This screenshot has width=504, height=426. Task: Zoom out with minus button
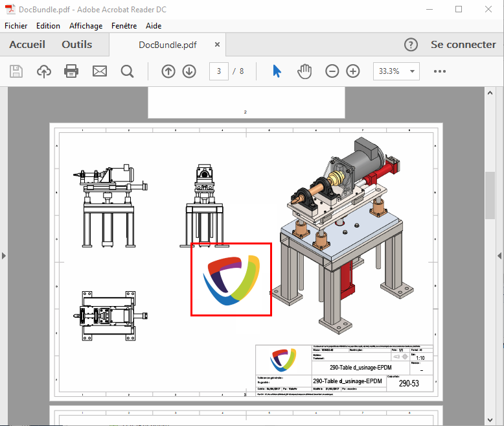tap(332, 71)
